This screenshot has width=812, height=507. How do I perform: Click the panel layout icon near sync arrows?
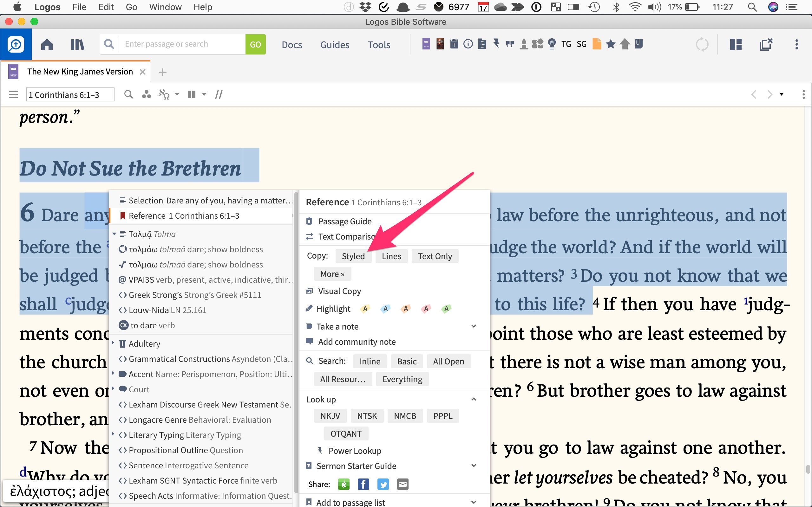pyautogui.click(x=736, y=44)
